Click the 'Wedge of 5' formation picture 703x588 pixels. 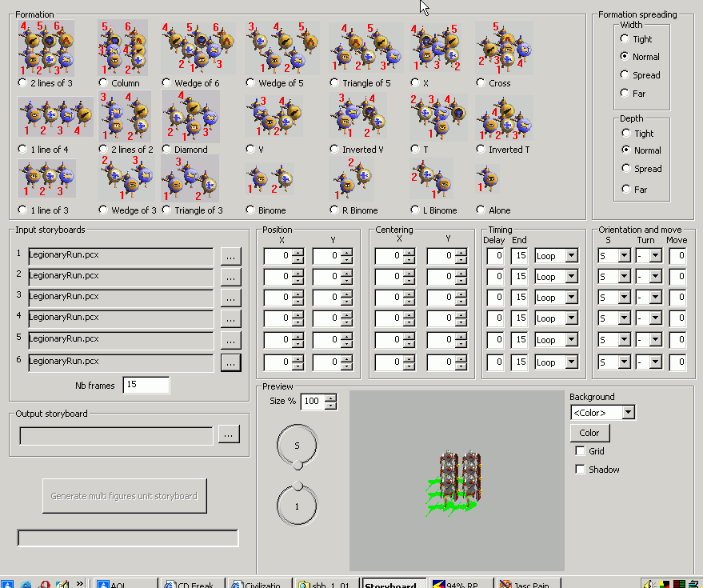click(x=282, y=48)
